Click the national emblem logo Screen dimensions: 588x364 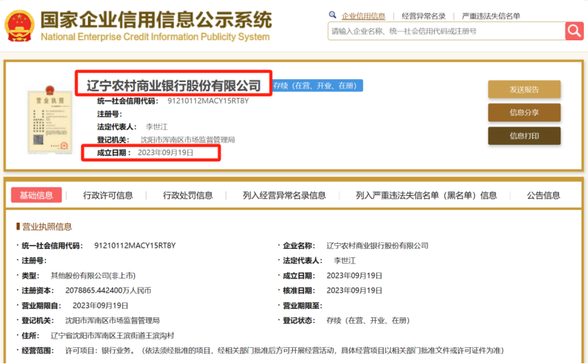pos(20,26)
